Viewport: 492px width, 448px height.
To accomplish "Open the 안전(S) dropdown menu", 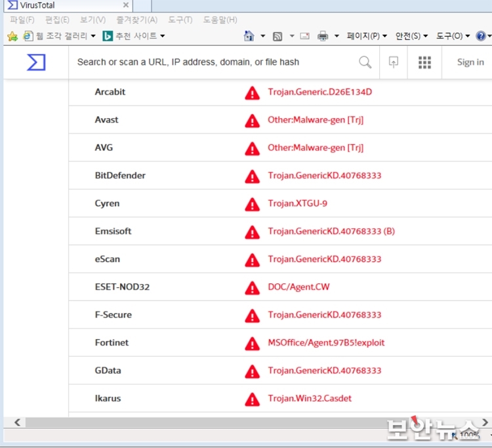I will coord(411,36).
